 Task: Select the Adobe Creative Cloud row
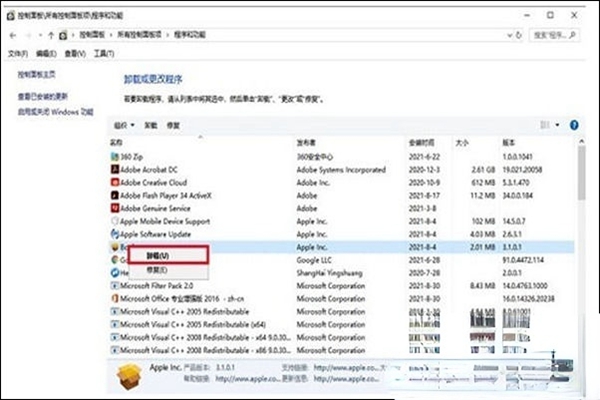(x=341, y=182)
